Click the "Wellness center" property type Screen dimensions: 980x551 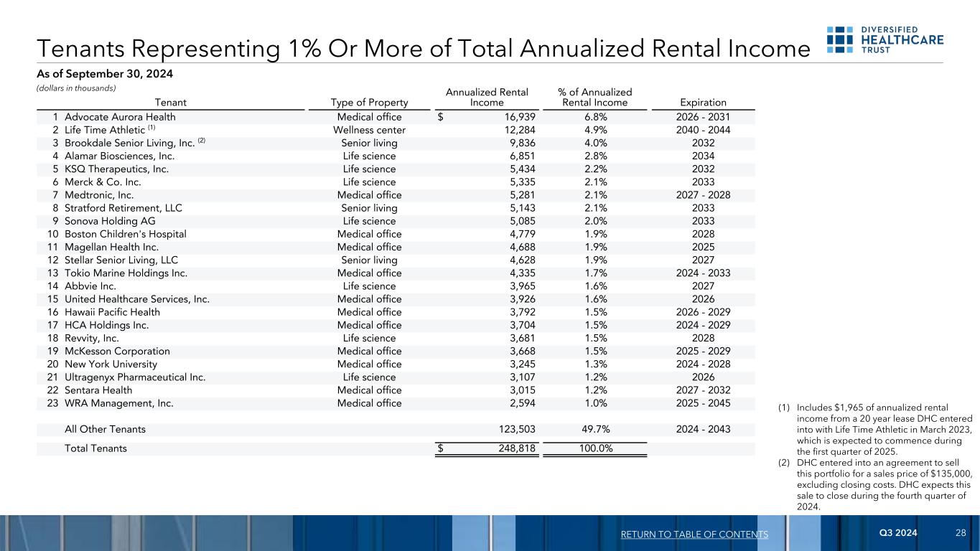[x=370, y=130]
